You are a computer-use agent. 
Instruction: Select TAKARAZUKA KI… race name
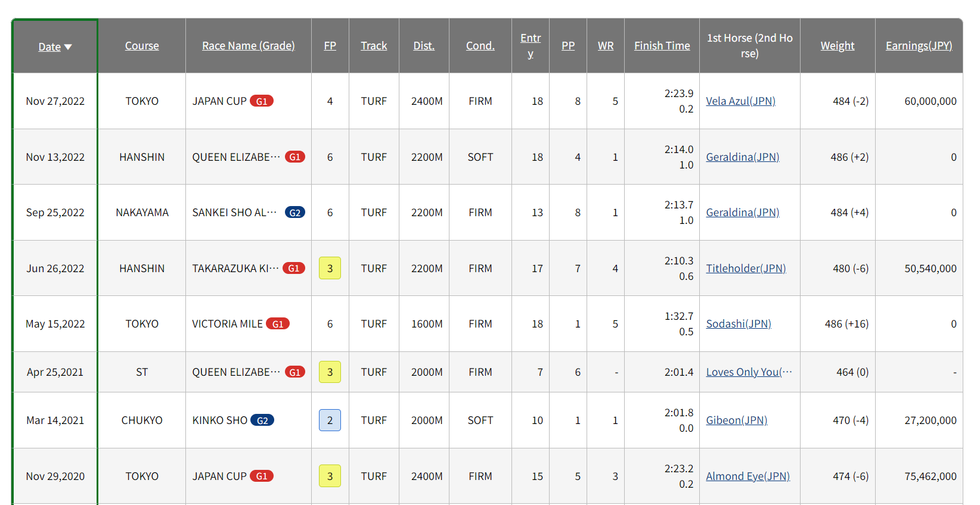click(x=235, y=269)
